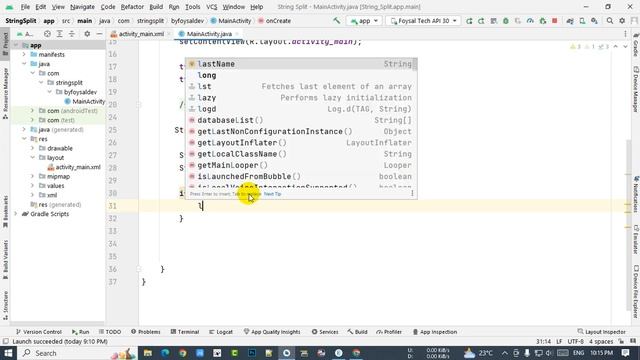This screenshot has width=640, height=360.
Task: Open Version Control tool window
Action: coord(38,332)
